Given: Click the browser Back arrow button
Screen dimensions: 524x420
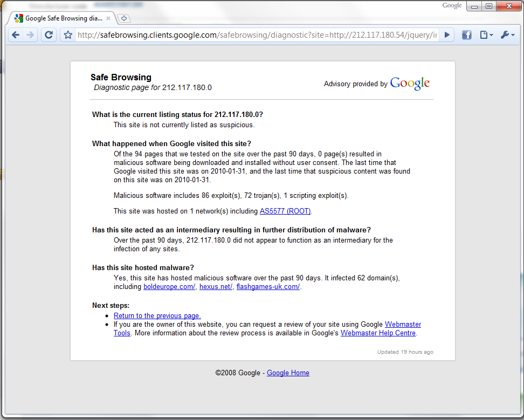Looking at the screenshot, I should (x=16, y=35).
